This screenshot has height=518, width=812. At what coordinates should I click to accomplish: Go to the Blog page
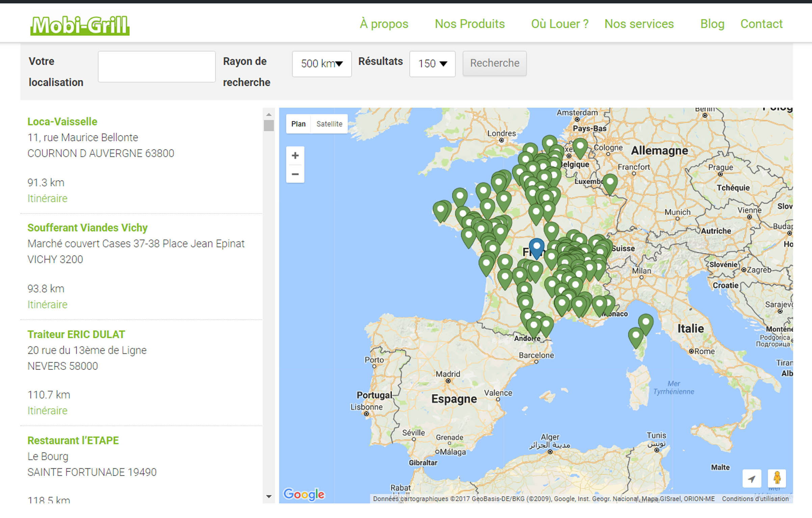pos(712,24)
